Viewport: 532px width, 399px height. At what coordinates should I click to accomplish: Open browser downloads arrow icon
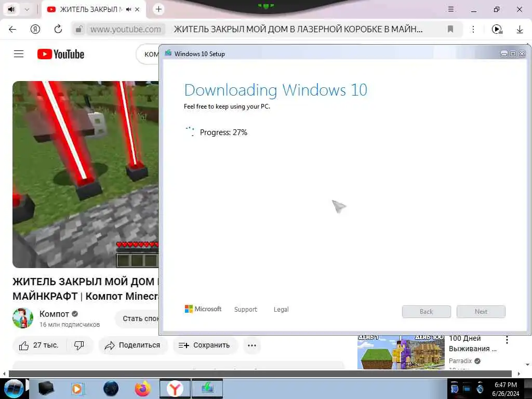520,29
